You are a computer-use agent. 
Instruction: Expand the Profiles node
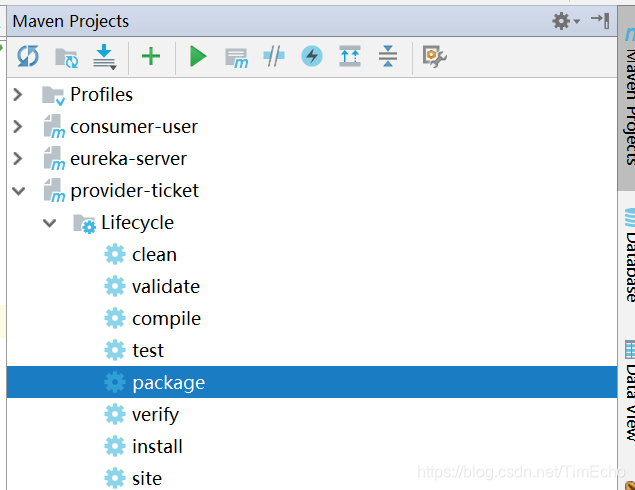click(x=17, y=95)
